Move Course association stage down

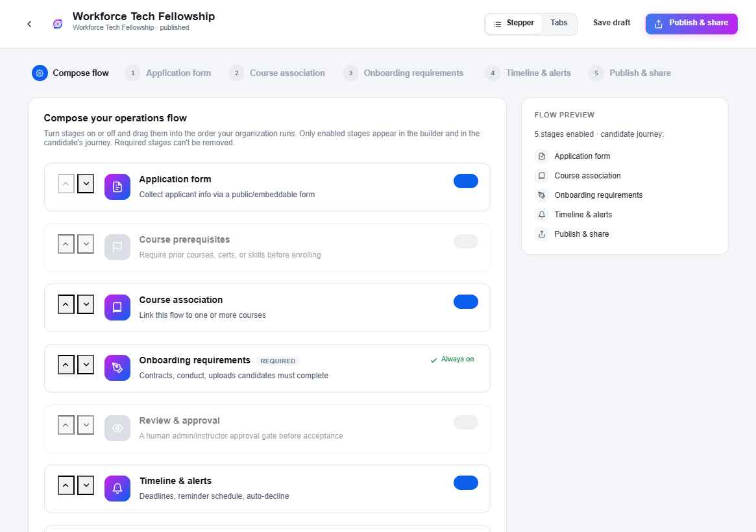(86, 304)
